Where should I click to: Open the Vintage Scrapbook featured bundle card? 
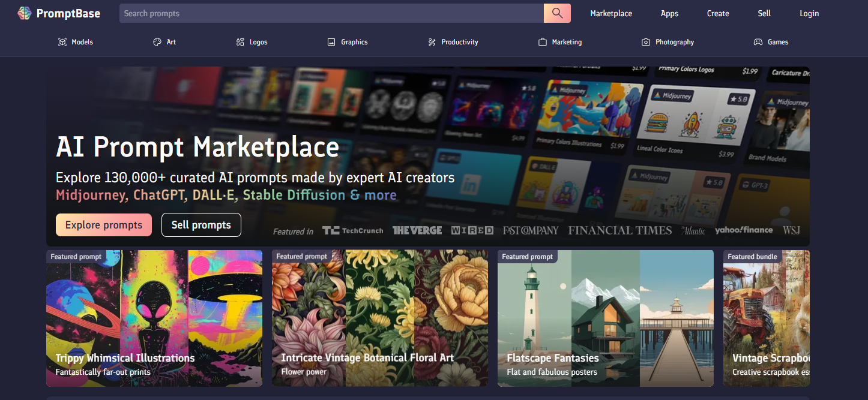pos(767,318)
